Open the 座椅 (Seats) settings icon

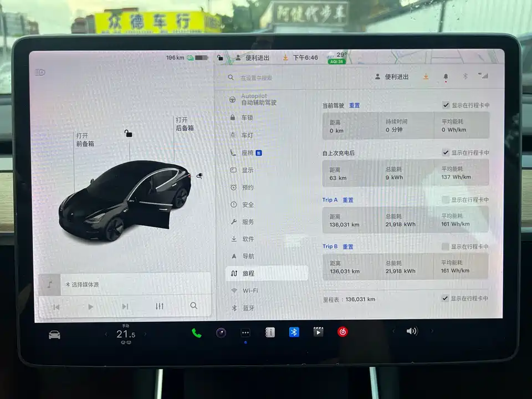[x=233, y=152]
